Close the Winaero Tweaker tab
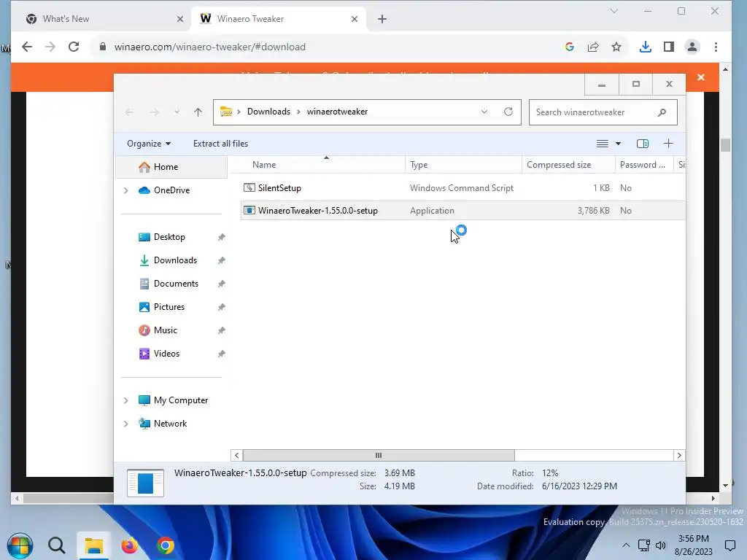 click(355, 19)
